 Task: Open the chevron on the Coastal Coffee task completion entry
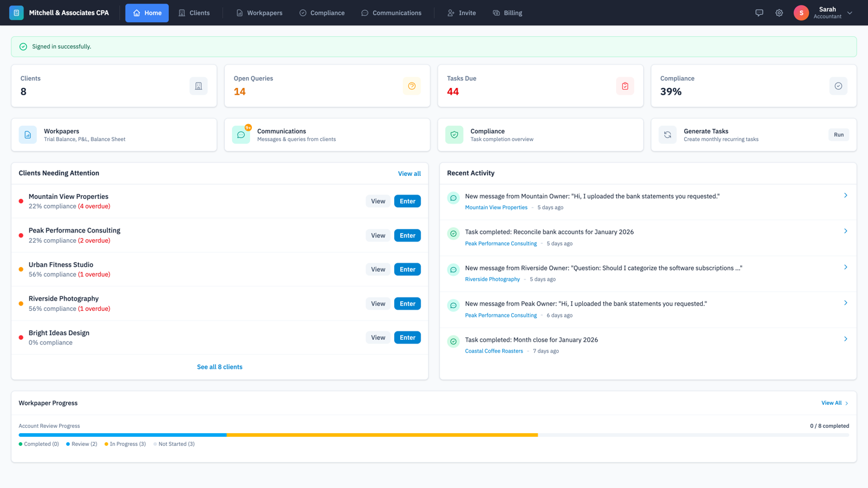(x=846, y=339)
